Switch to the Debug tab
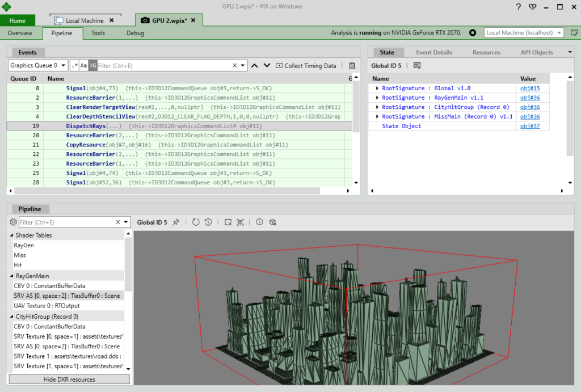The height and width of the screenshot is (392, 581). (x=135, y=33)
